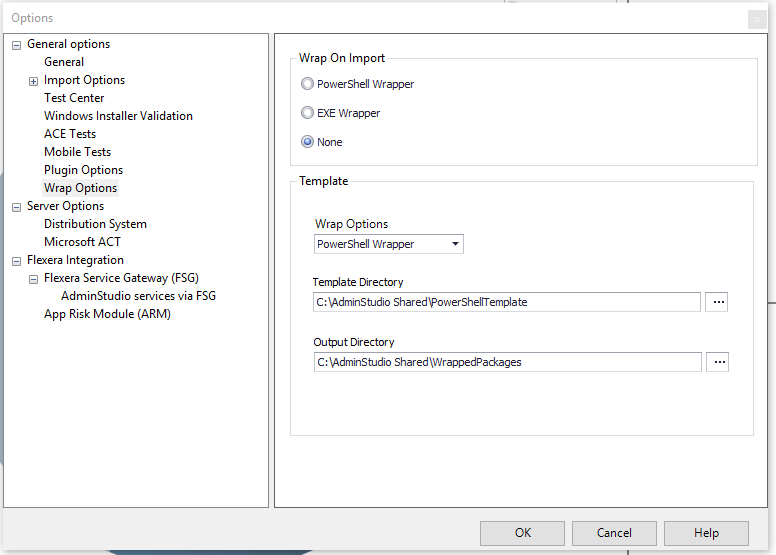776x555 pixels.
Task: Open App Risk Module (ARM) settings
Action: [107, 314]
